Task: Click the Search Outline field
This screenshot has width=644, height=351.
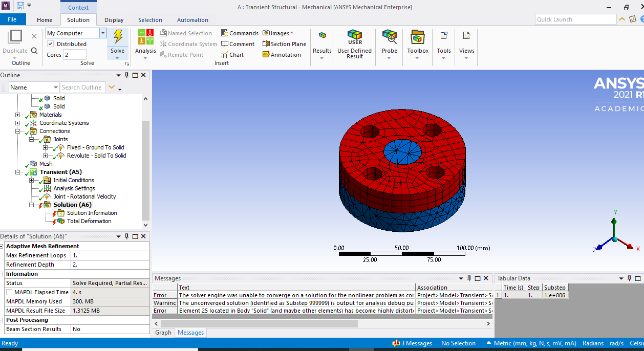Action: (x=83, y=87)
